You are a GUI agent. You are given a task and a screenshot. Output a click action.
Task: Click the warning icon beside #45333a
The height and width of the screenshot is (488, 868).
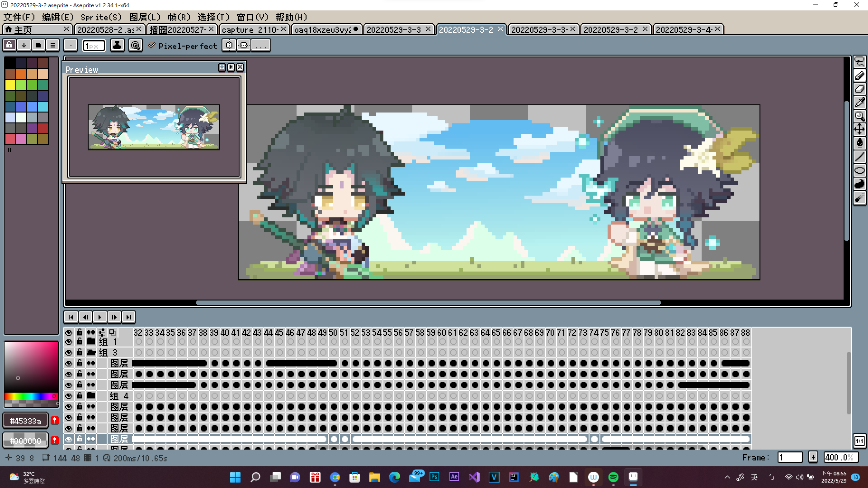(x=55, y=421)
